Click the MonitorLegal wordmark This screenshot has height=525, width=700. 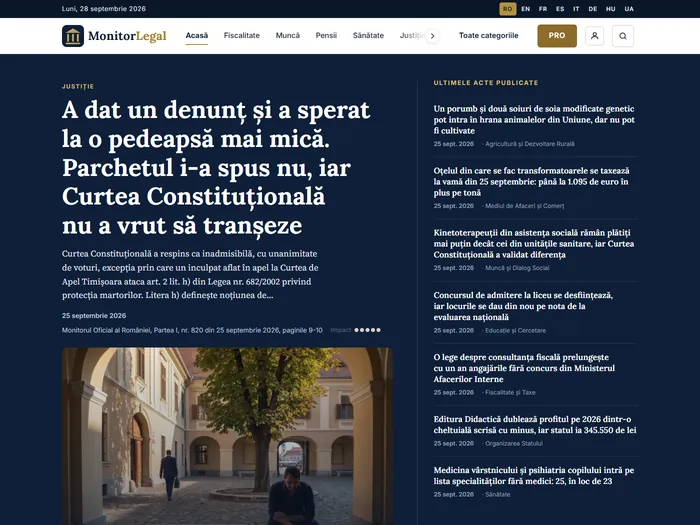[127, 36]
